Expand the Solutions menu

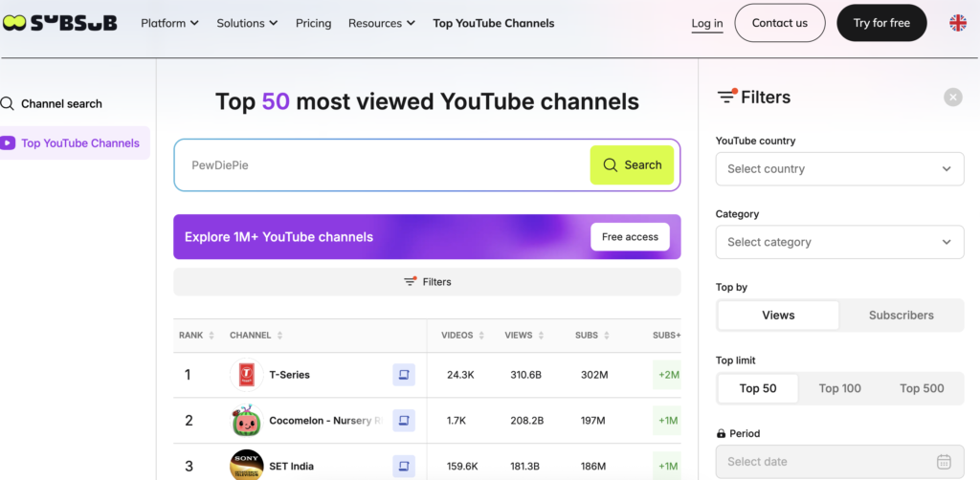tap(247, 23)
